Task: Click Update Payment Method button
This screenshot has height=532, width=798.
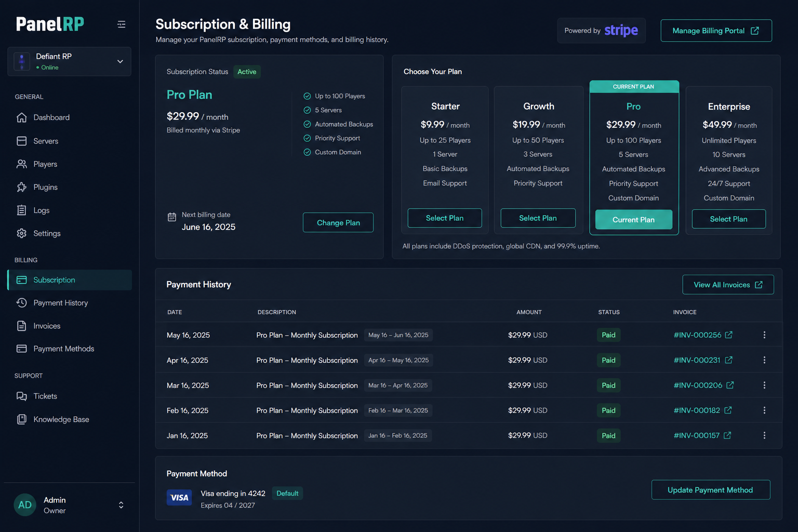Action: pos(711,490)
